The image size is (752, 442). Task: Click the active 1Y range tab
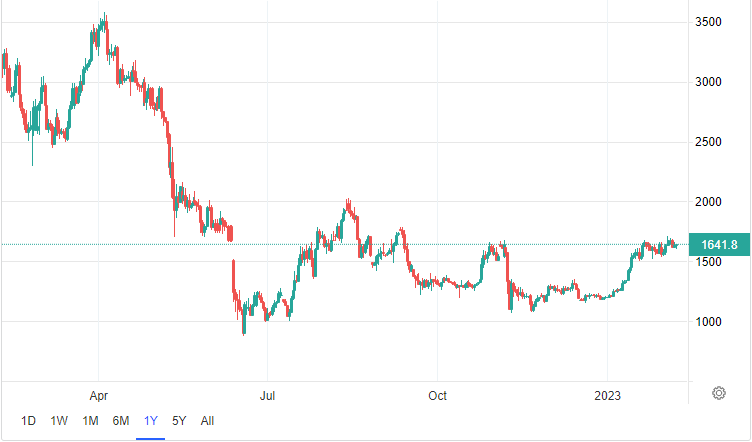tap(150, 420)
